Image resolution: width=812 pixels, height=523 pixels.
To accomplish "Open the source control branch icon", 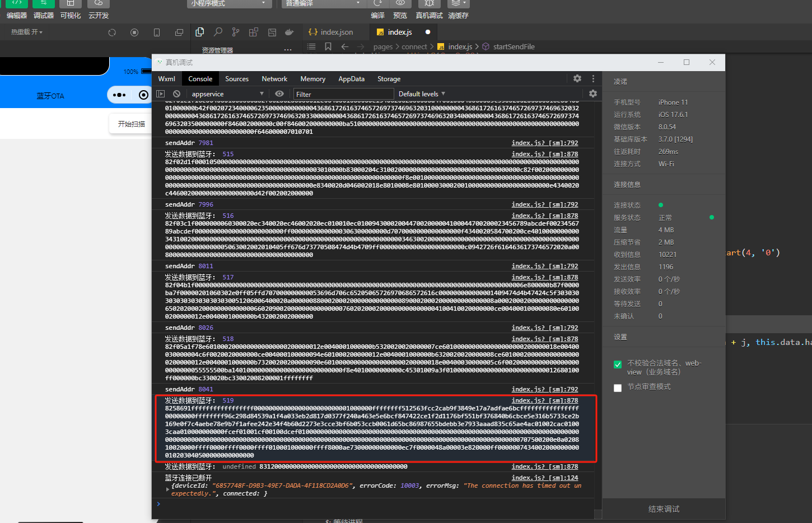I will click(x=236, y=32).
